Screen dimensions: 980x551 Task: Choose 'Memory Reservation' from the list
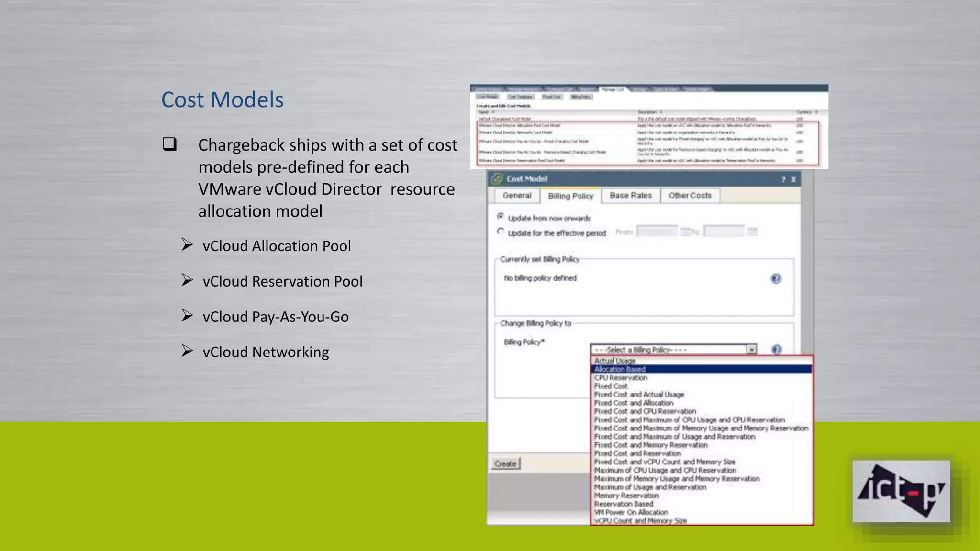click(702, 496)
